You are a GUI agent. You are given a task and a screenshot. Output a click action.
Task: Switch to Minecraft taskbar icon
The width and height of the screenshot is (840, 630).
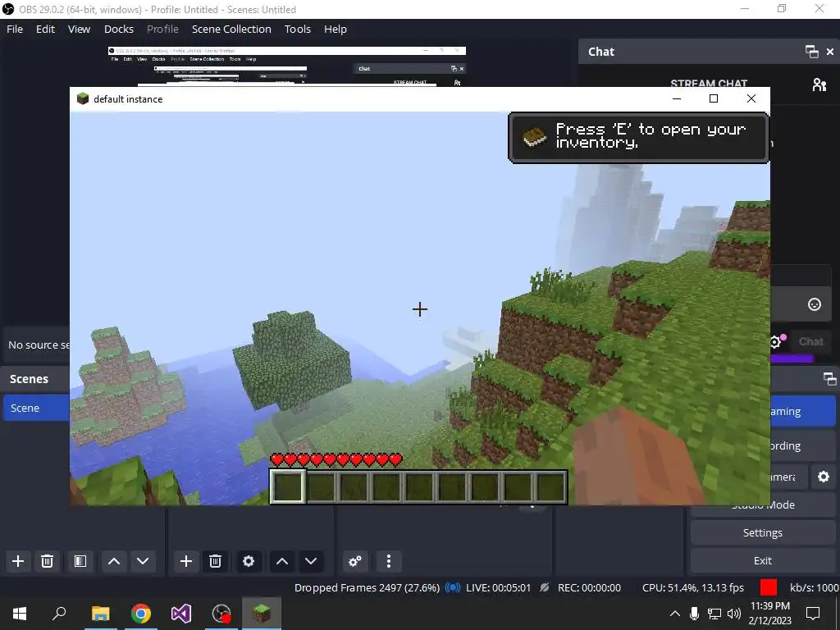(262, 614)
